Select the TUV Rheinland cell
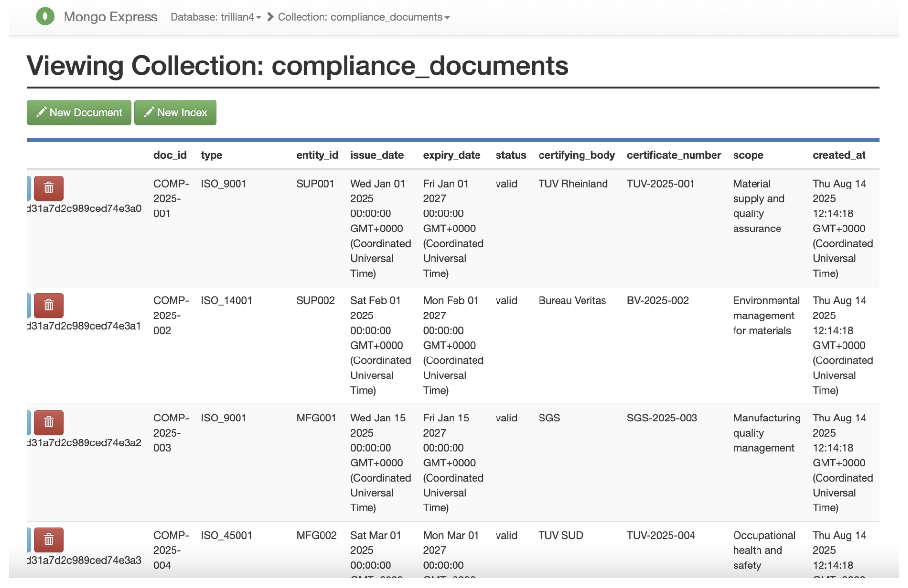Image resolution: width=908 pixels, height=588 pixels. pos(573,184)
